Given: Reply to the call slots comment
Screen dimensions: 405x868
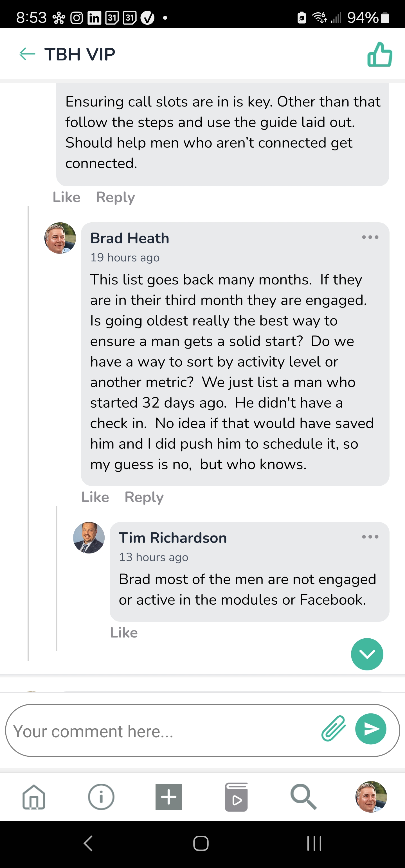Looking at the screenshot, I should (x=115, y=197).
